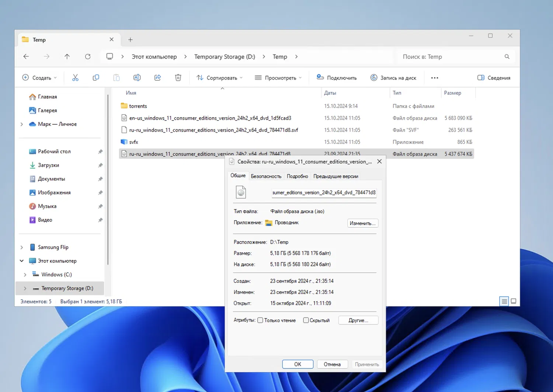The width and height of the screenshot is (553, 392).
Task: Refresh the current folder view
Action: [x=88, y=57]
